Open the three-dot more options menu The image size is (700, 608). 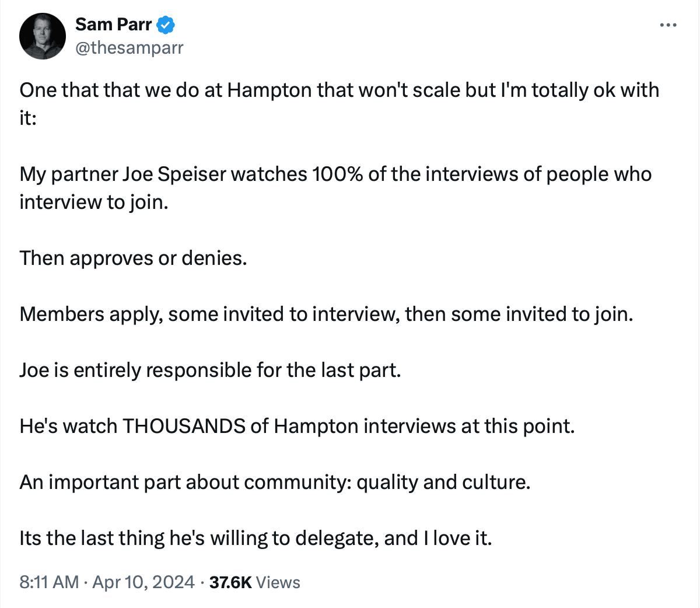668,25
